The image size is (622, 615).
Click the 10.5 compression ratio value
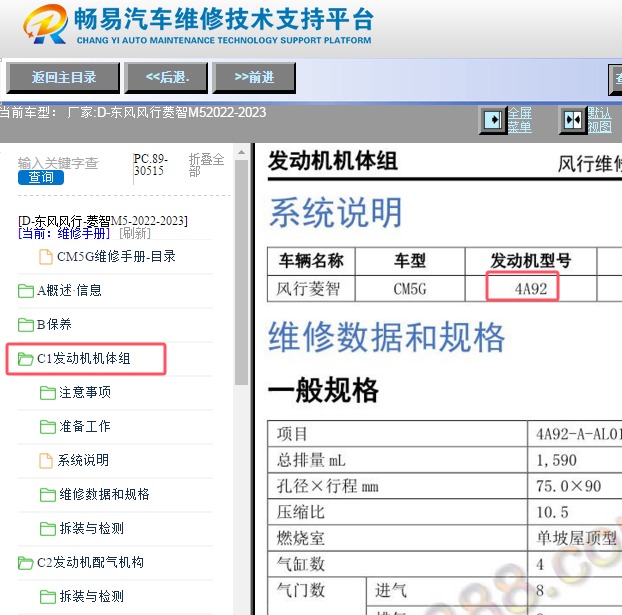click(x=552, y=512)
